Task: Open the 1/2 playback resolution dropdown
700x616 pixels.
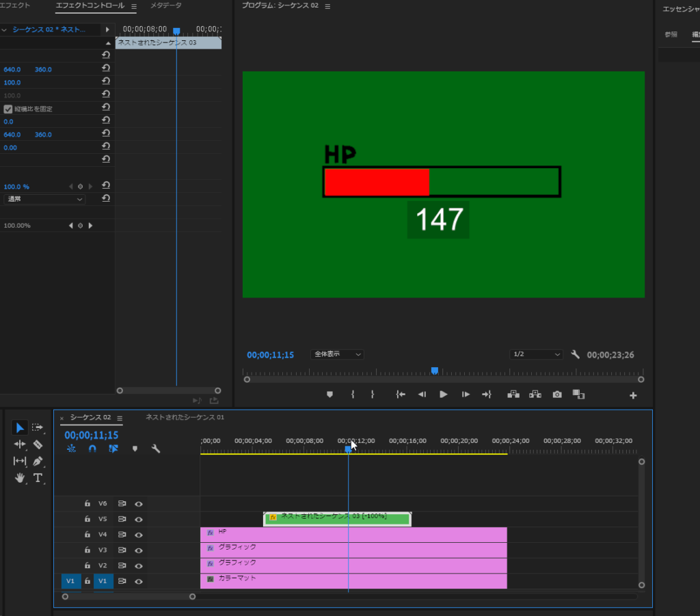Action: 537,355
